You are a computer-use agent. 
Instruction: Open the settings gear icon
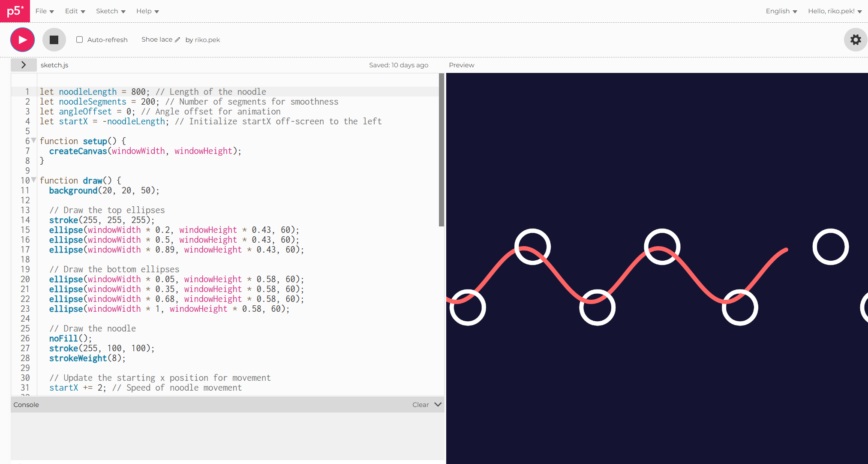[x=856, y=39]
